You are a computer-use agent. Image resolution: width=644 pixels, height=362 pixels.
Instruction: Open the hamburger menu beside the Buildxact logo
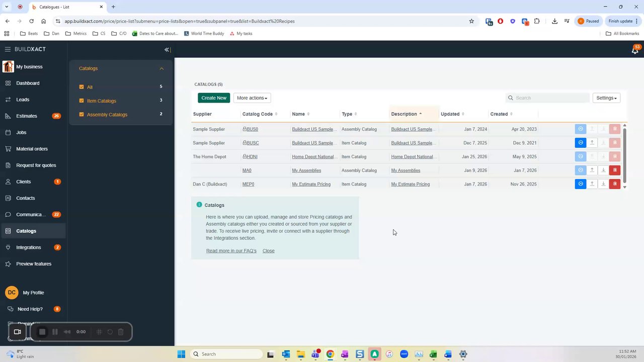[x=8, y=49]
